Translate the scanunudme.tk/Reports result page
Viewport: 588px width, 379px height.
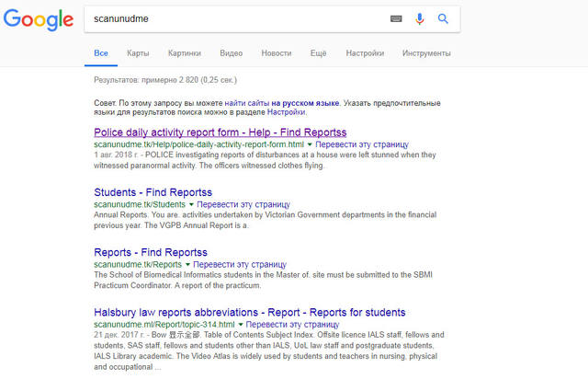[x=240, y=264]
